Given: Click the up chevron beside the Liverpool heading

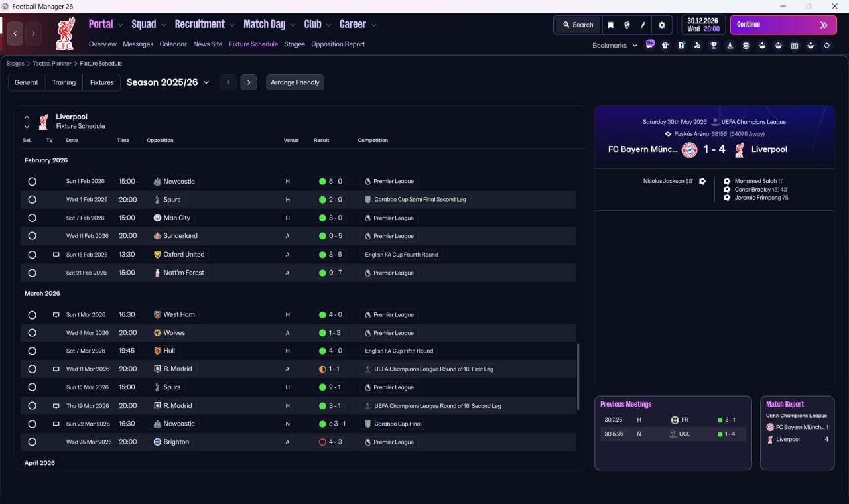Looking at the screenshot, I should (27, 117).
